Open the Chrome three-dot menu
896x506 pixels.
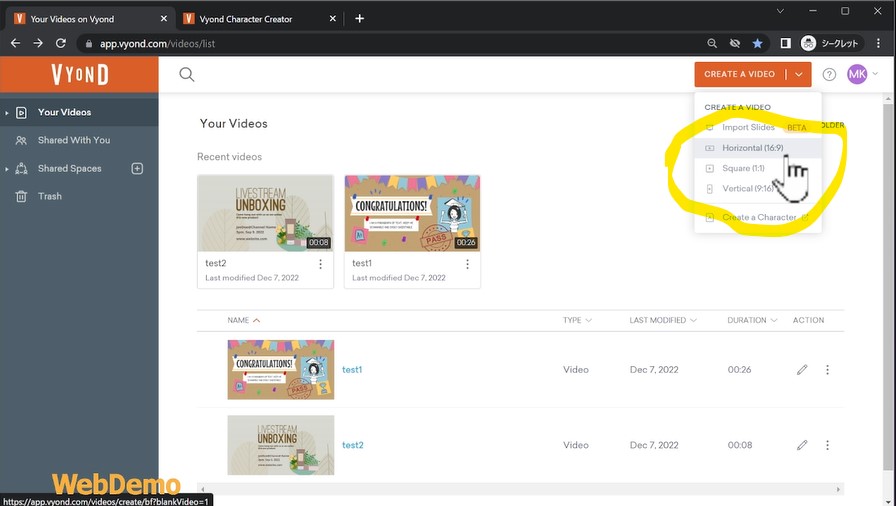tap(878, 43)
